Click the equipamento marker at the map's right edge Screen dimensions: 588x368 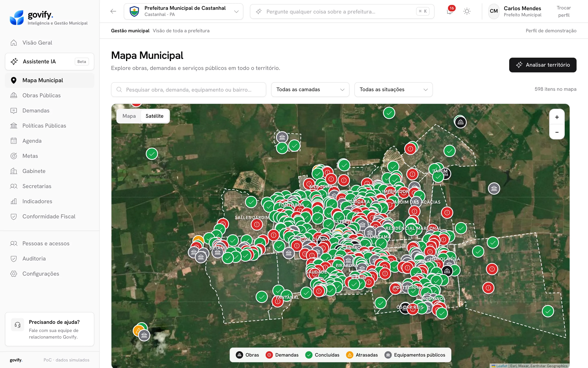click(494, 188)
